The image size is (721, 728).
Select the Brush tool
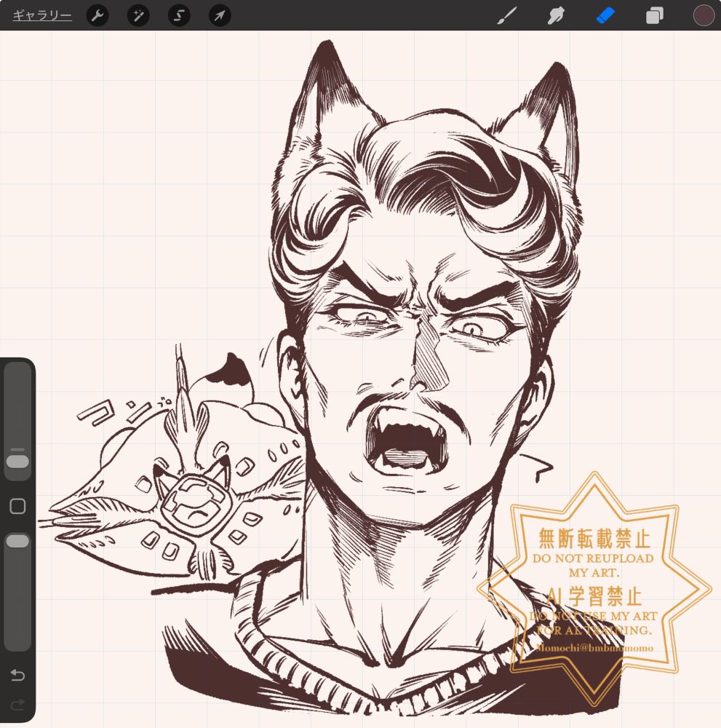pos(507,16)
